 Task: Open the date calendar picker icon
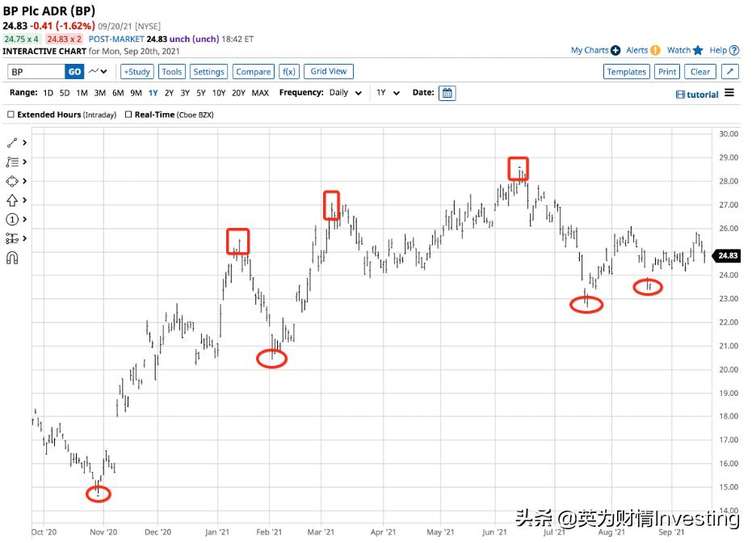click(447, 93)
